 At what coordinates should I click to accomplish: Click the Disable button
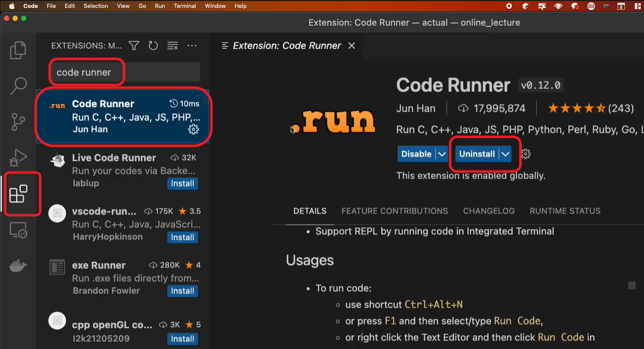click(x=416, y=154)
